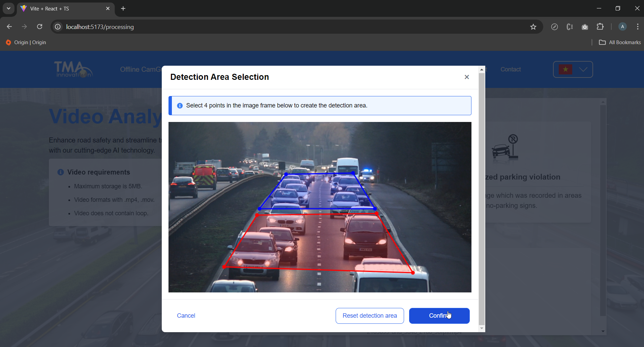This screenshot has height=347, width=644.
Task: Click the top-right blue polygon point
Action: (353, 173)
